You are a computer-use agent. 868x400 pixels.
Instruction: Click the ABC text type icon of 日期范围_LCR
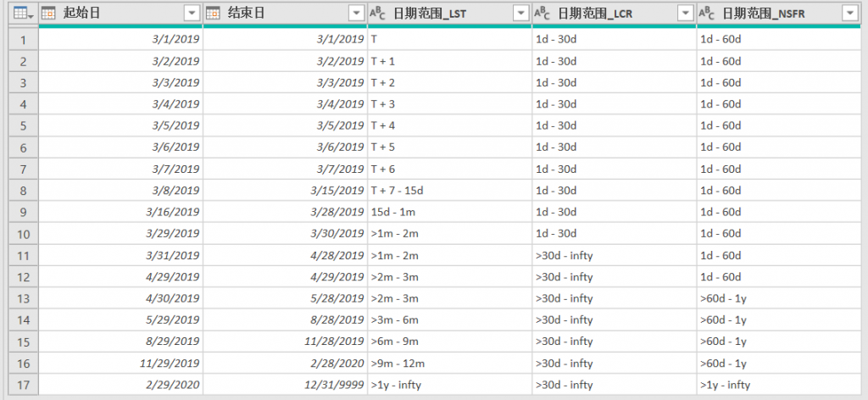542,14
